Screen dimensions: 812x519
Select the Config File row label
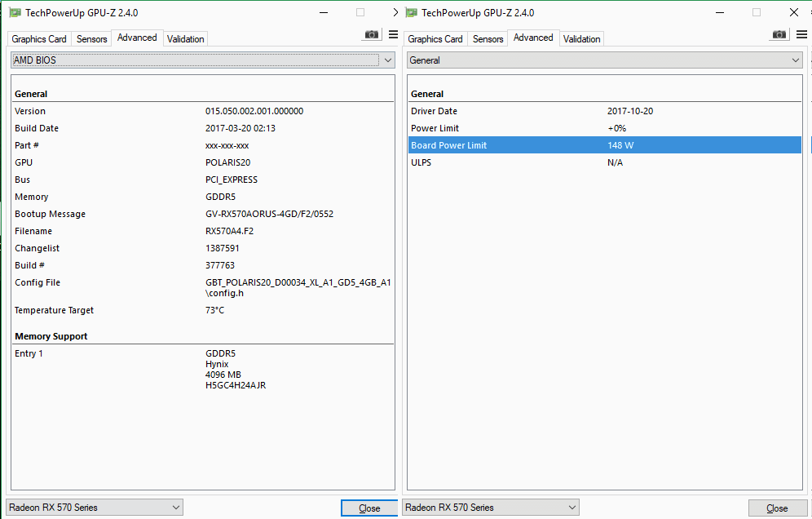coord(38,282)
